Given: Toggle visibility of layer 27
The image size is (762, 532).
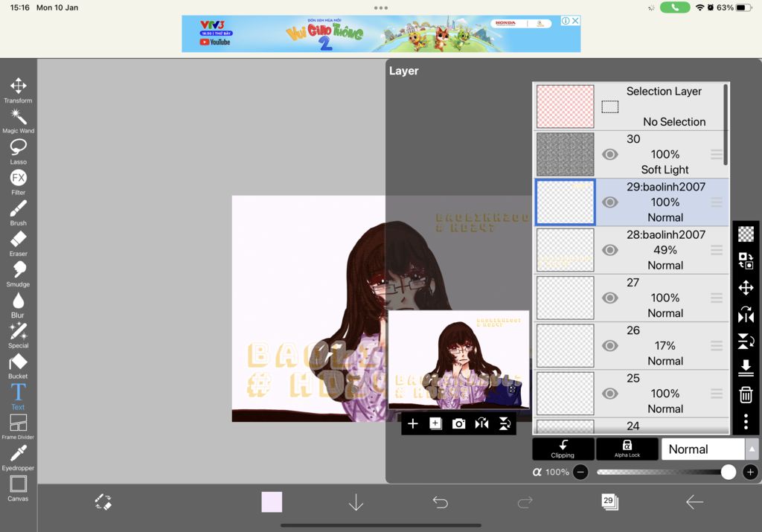Looking at the screenshot, I should point(610,298).
